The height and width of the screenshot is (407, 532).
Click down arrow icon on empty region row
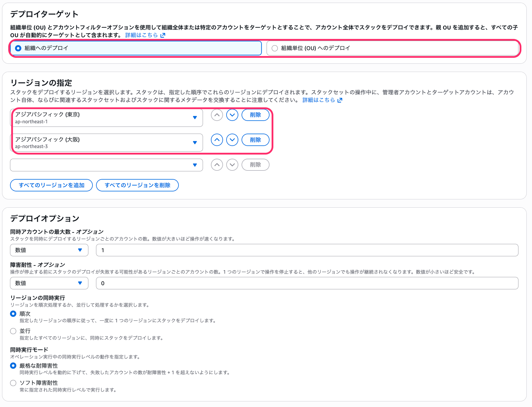232,165
